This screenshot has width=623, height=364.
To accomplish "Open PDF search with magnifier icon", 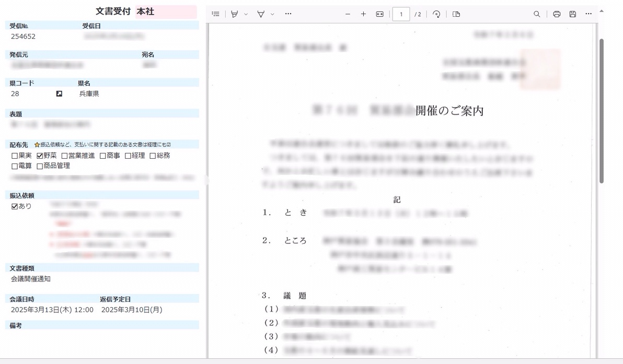I will click(537, 14).
